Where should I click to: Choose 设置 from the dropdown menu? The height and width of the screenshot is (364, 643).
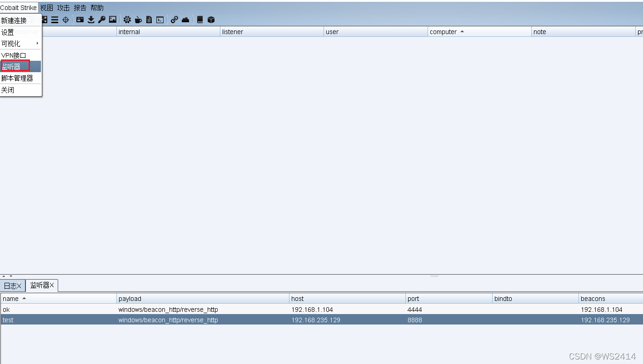(21, 32)
